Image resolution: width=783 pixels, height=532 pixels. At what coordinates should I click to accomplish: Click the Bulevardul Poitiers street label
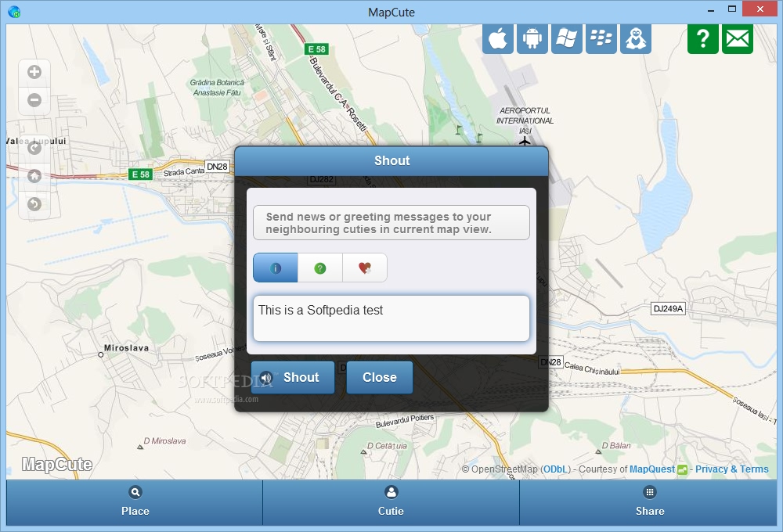(405, 421)
